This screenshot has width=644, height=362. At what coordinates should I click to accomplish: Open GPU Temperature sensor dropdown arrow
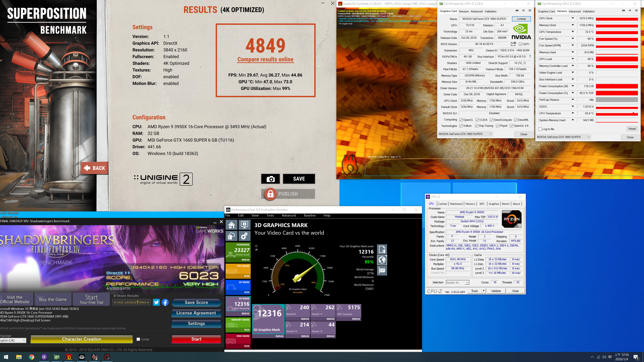click(x=573, y=32)
